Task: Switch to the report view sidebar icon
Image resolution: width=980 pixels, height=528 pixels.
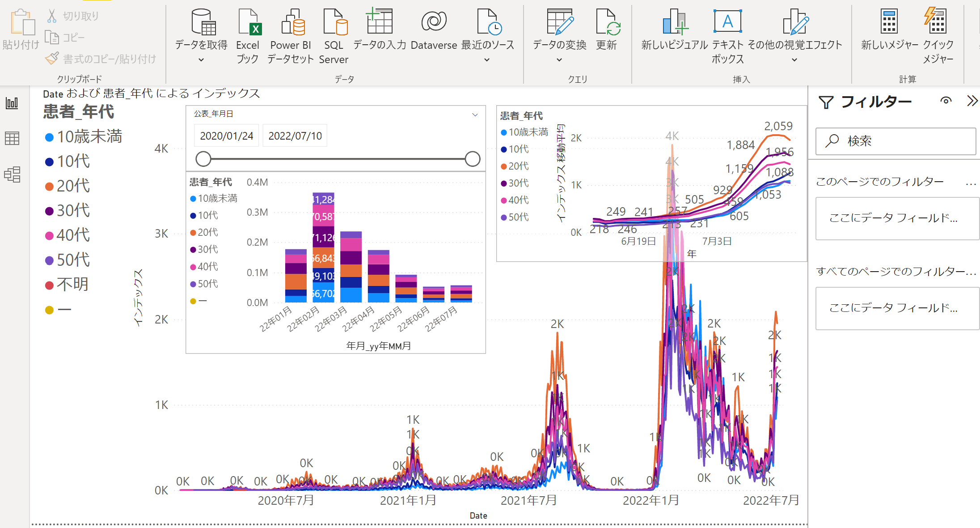Action: [12, 103]
